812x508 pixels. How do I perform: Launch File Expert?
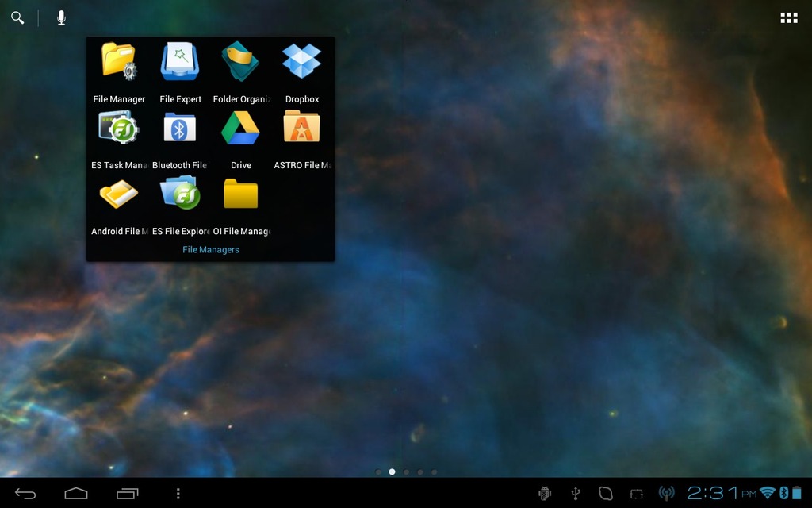[x=180, y=72]
